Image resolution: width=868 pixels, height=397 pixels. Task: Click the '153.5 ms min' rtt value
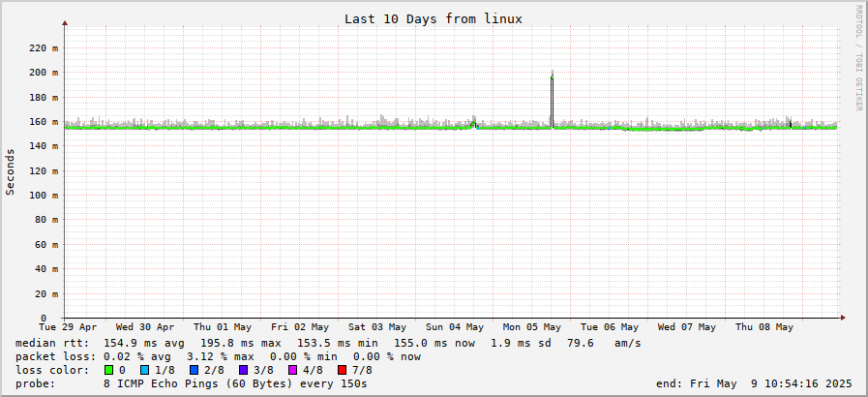click(338, 344)
